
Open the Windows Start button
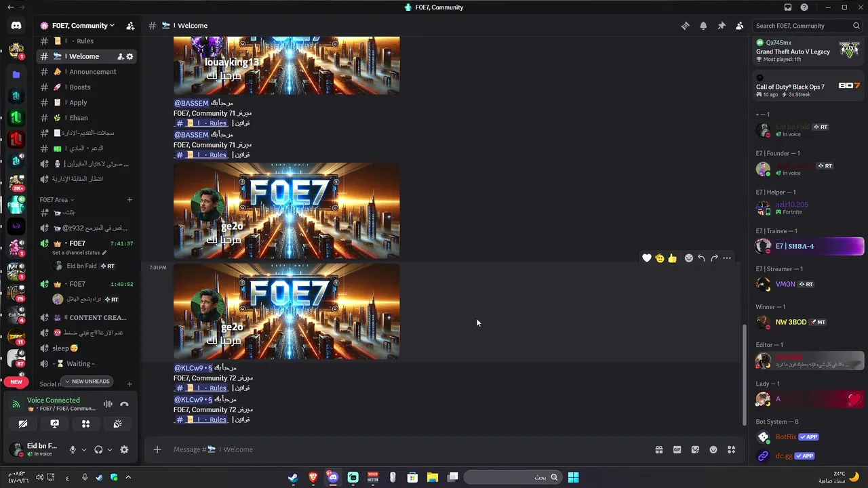[573, 477]
